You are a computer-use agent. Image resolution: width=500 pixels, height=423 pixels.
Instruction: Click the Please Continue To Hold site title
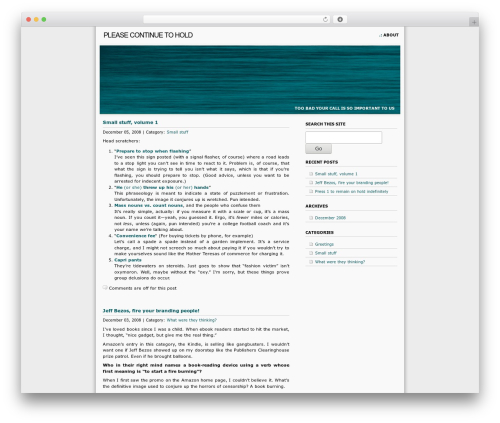coord(148,35)
